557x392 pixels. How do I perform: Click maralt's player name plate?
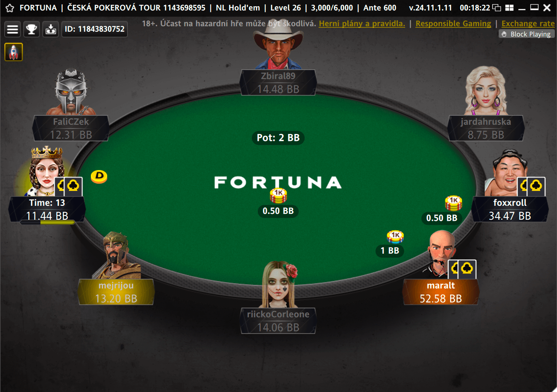441,292
